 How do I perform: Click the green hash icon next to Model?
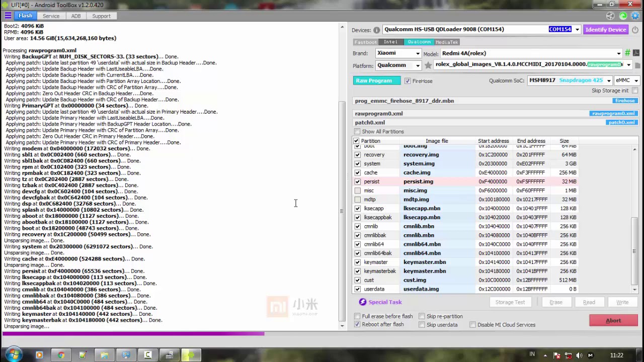(x=627, y=53)
